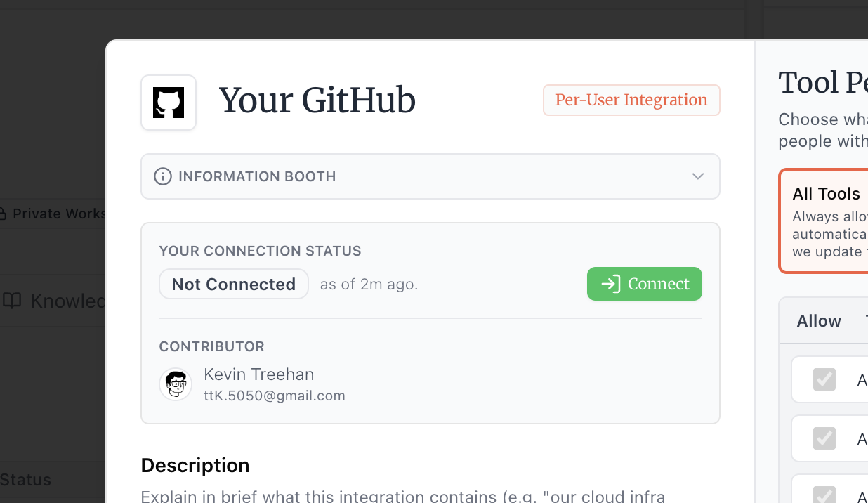Toggle the third checkbox under Allow

click(824, 495)
